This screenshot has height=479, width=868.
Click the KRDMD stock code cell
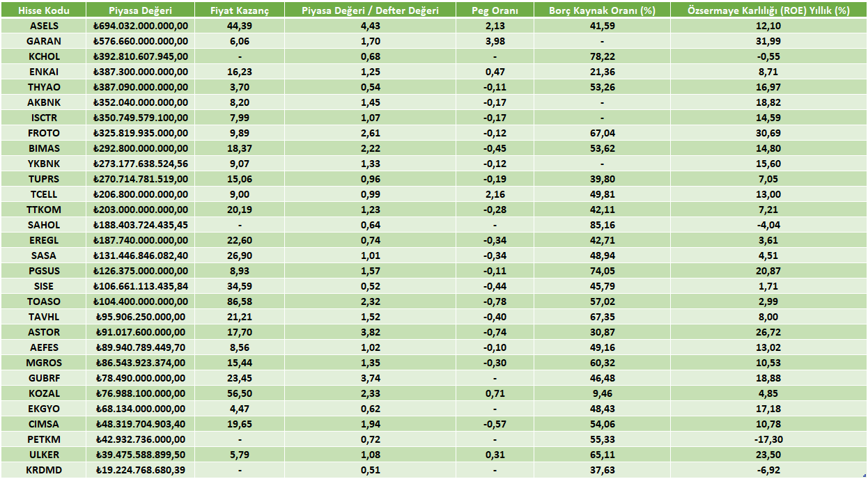click(43, 470)
